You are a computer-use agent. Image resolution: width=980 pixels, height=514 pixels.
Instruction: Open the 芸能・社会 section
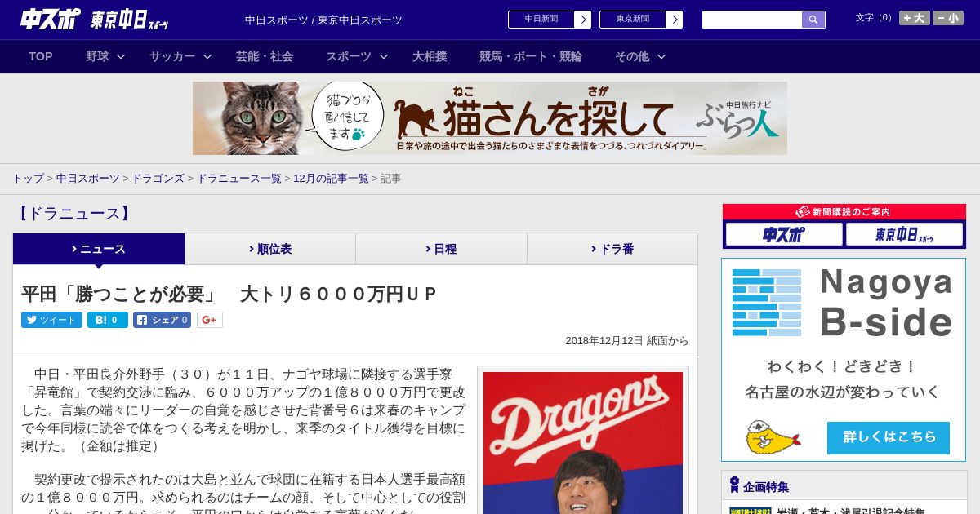pos(265,56)
